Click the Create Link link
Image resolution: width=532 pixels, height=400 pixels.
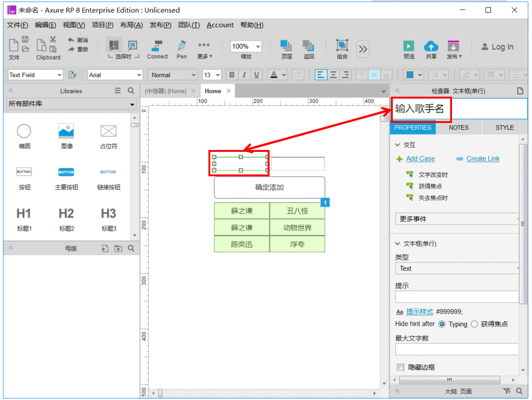(483, 159)
